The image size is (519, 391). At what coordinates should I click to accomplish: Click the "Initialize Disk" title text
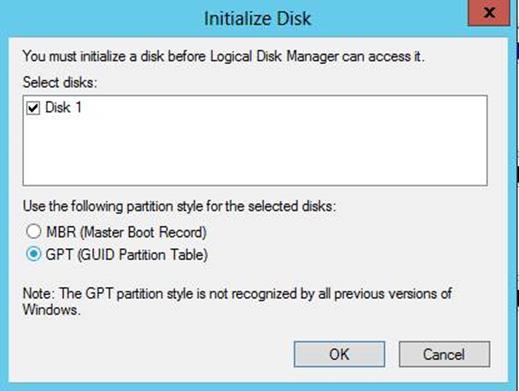pos(257,18)
